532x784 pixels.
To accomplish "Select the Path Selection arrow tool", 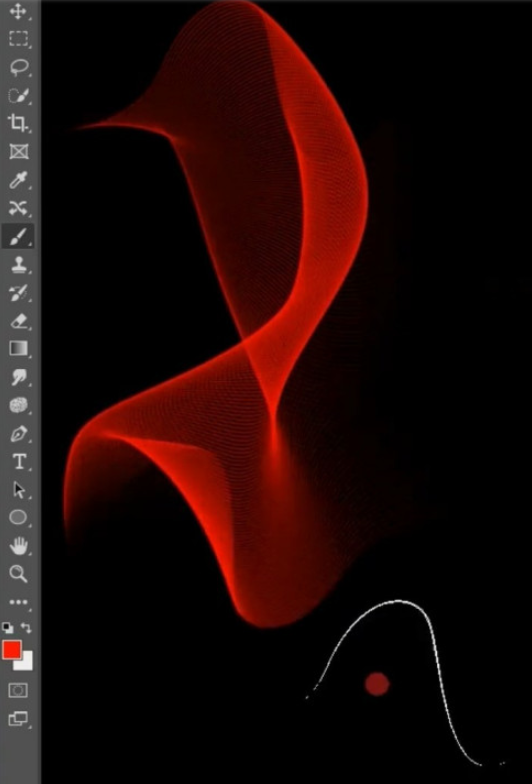I will pyautogui.click(x=18, y=490).
